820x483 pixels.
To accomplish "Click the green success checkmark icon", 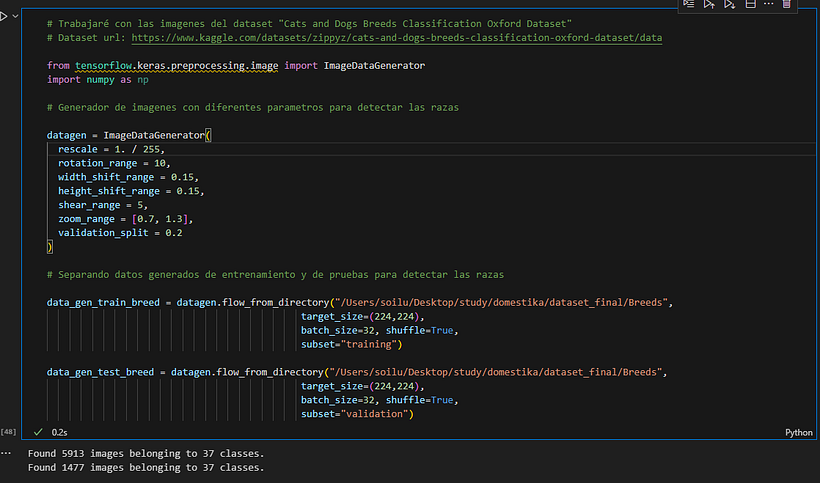I will click(38, 432).
